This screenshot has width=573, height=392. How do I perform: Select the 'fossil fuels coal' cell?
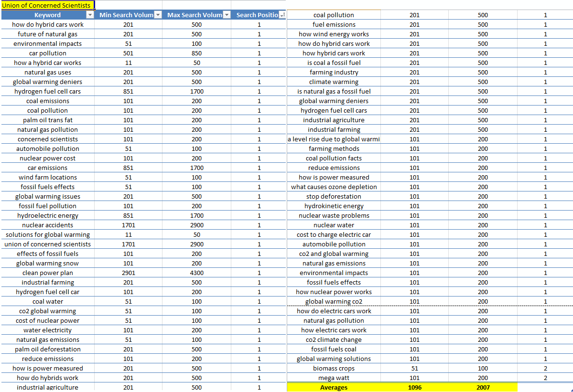click(334, 349)
